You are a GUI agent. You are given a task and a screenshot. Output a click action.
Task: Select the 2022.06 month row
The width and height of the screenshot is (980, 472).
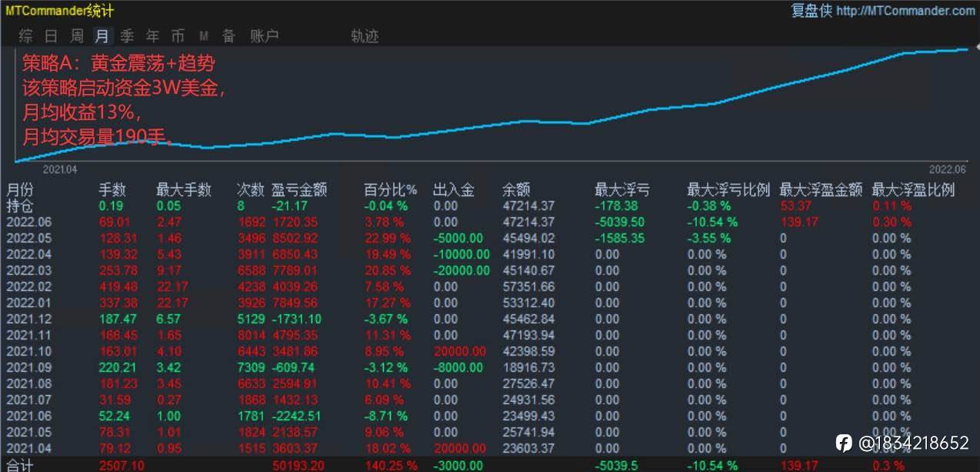(490, 222)
